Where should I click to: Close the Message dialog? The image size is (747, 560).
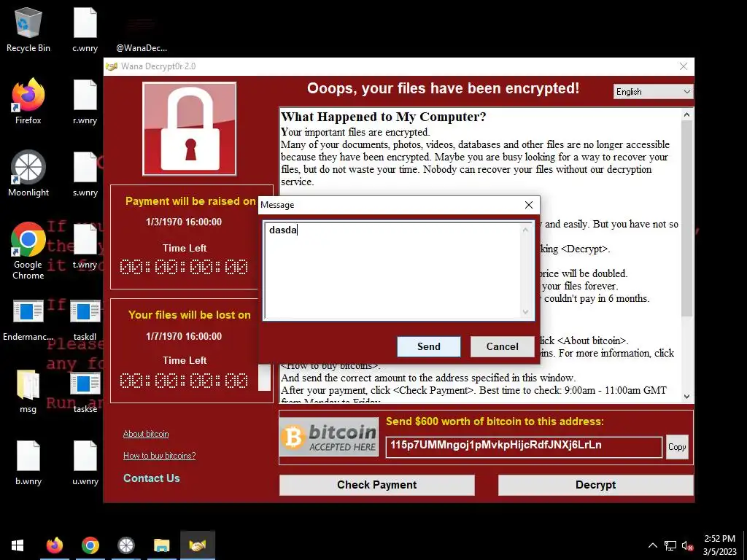pyautogui.click(x=529, y=205)
